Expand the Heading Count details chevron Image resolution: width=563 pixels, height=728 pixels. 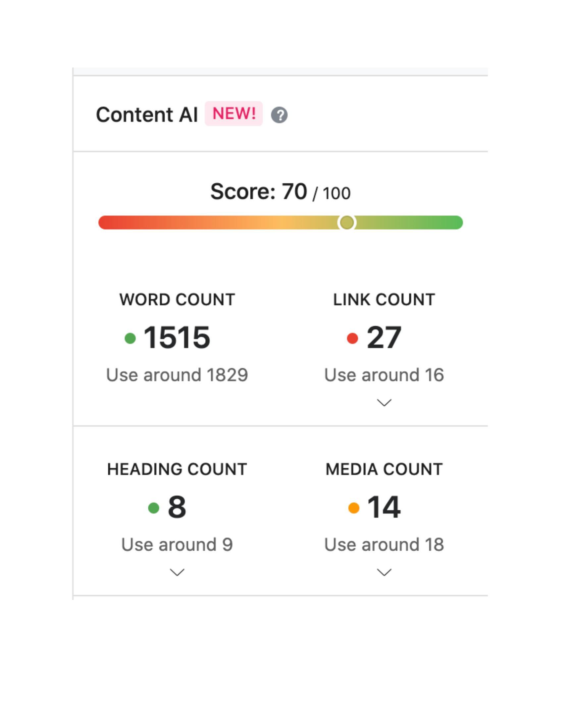pyautogui.click(x=177, y=572)
